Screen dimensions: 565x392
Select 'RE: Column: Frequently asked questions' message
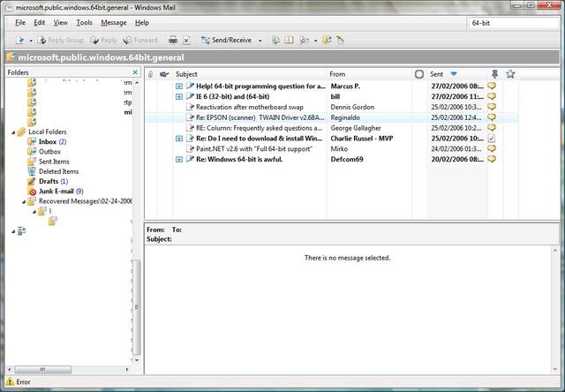click(259, 128)
